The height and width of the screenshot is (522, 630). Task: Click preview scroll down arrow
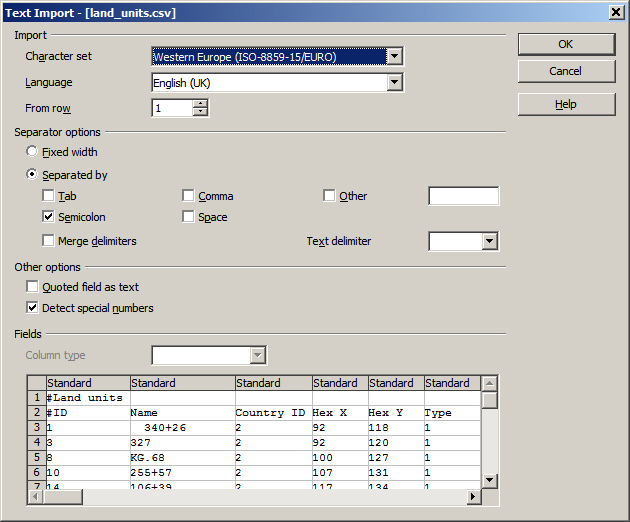point(489,480)
